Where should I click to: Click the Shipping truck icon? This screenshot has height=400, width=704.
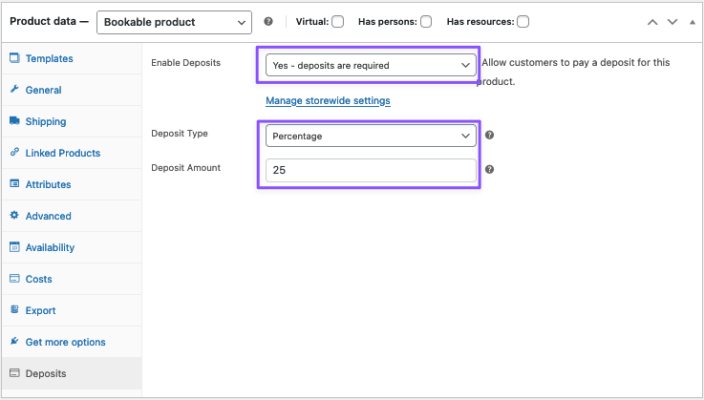click(x=14, y=121)
